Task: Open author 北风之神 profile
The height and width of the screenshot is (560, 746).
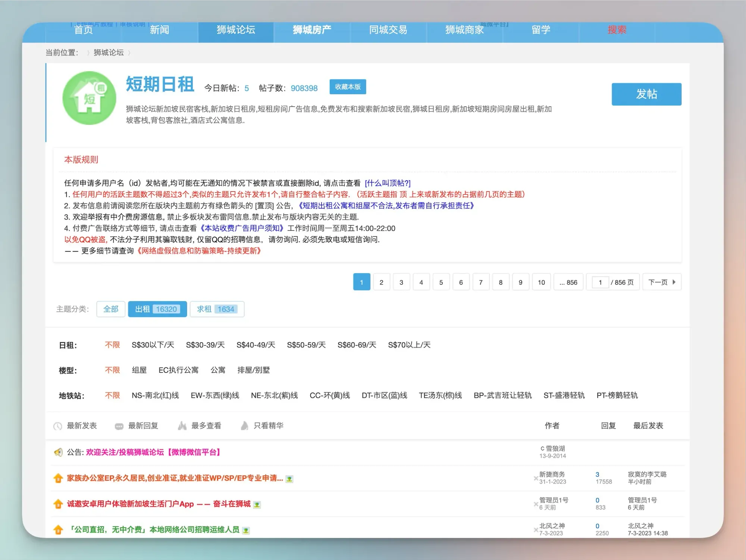Action: 552,526
